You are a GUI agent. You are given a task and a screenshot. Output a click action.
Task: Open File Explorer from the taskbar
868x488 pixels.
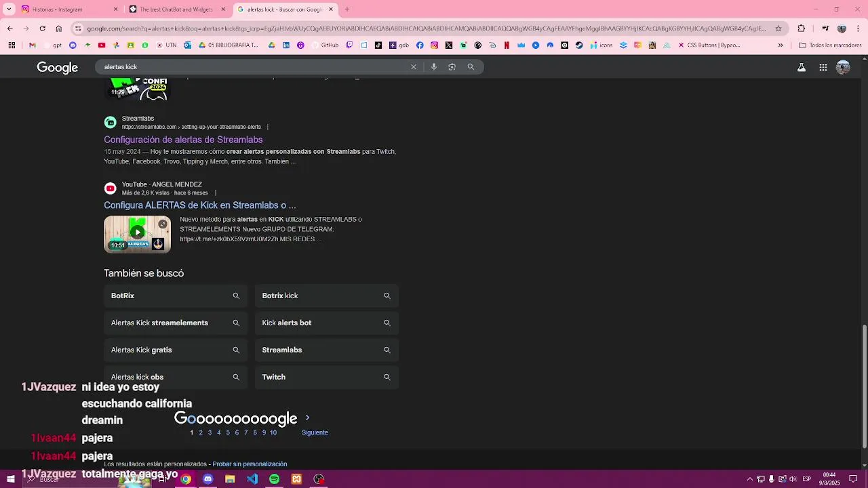click(x=230, y=479)
